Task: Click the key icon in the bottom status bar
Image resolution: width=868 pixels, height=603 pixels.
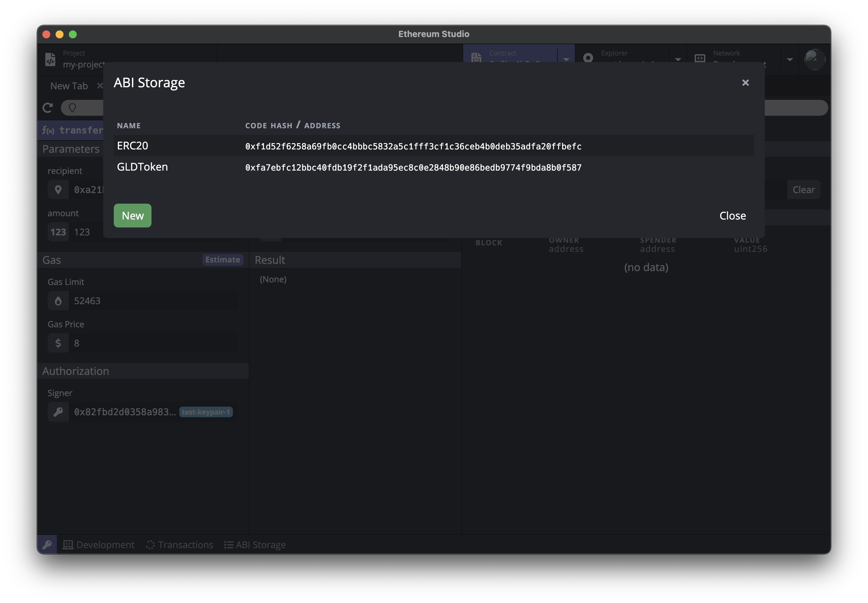Action: coord(47,544)
